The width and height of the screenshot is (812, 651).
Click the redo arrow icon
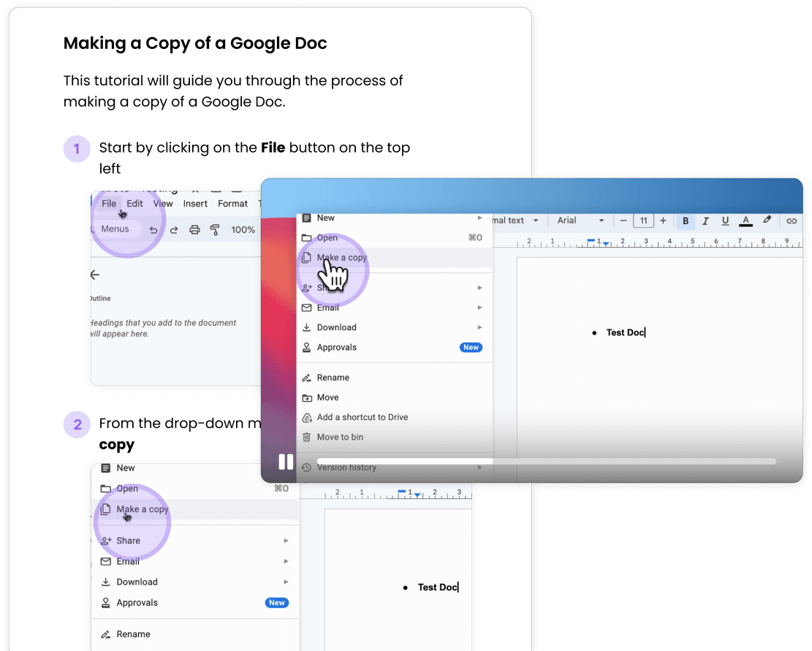[x=174, y=230]
